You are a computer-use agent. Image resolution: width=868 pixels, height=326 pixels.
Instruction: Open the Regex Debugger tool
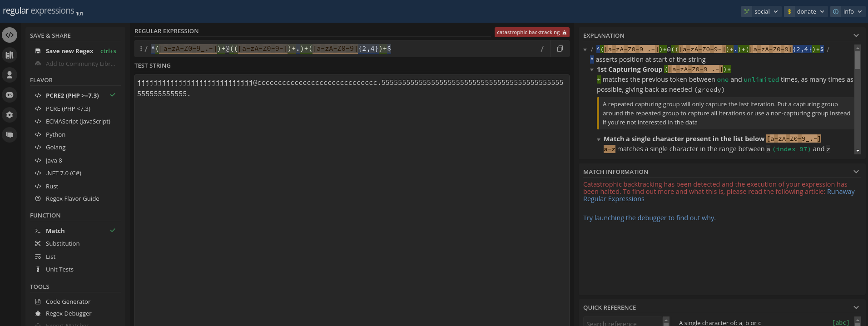(69, 313)
